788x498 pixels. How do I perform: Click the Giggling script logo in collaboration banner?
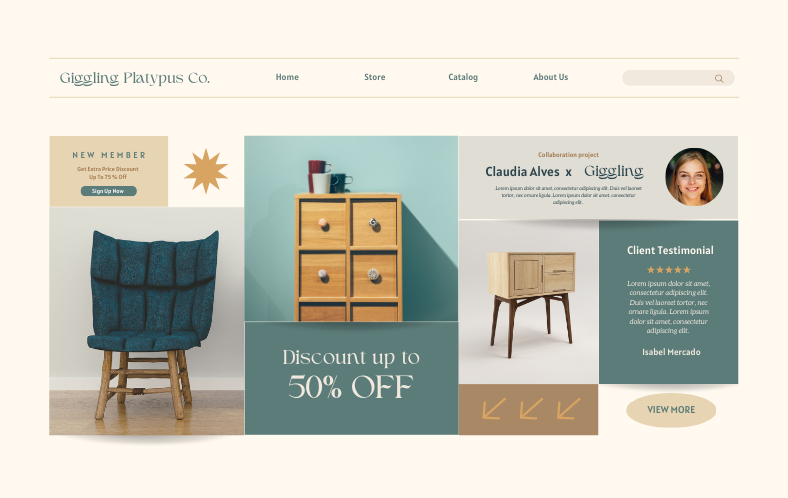(614, 172)
